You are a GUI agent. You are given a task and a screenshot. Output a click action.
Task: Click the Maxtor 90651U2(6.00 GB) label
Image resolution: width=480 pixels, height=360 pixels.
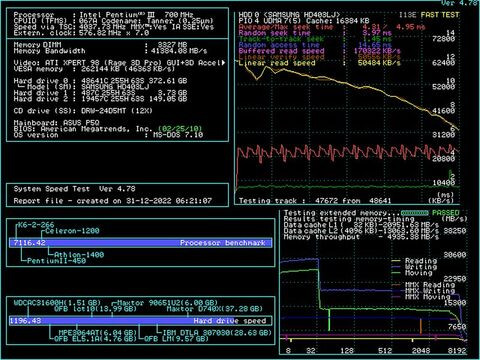point(167,303)
